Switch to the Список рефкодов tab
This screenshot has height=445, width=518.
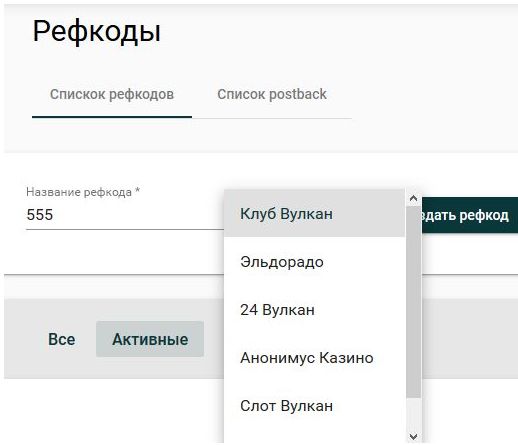[112, 94]
